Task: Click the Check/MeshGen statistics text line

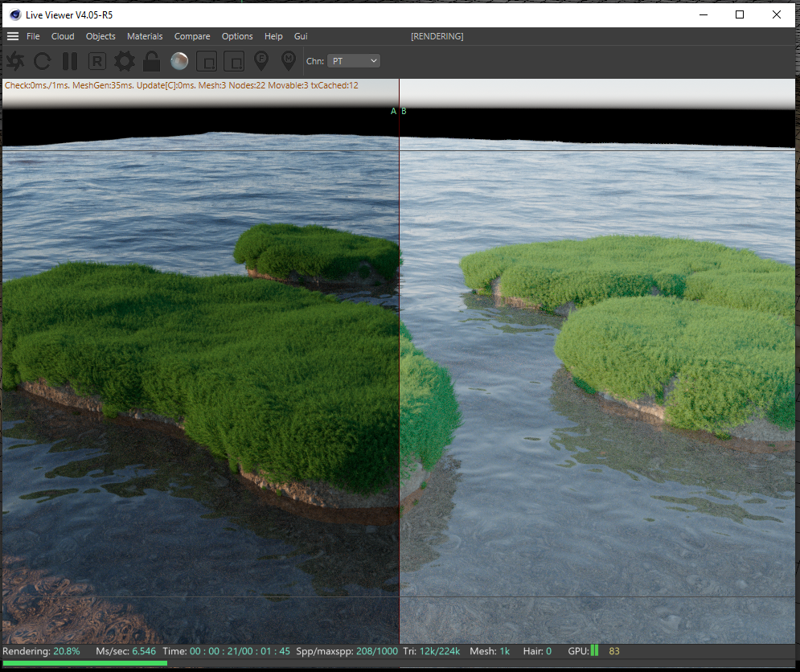Action: [x=182, y=86]
